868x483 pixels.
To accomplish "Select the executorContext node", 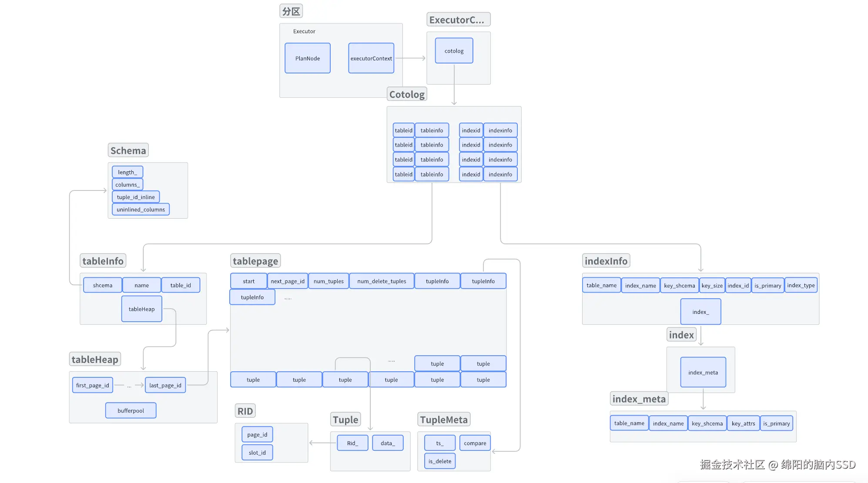I will click(x=371, y=58).
